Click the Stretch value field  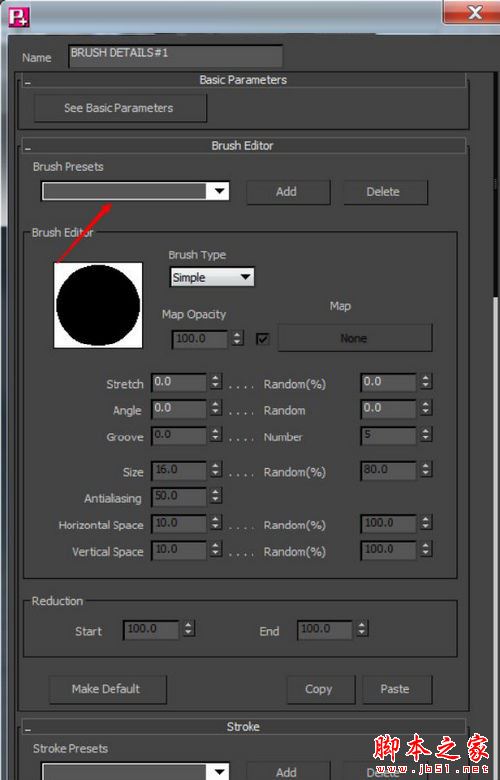(179, 382)
